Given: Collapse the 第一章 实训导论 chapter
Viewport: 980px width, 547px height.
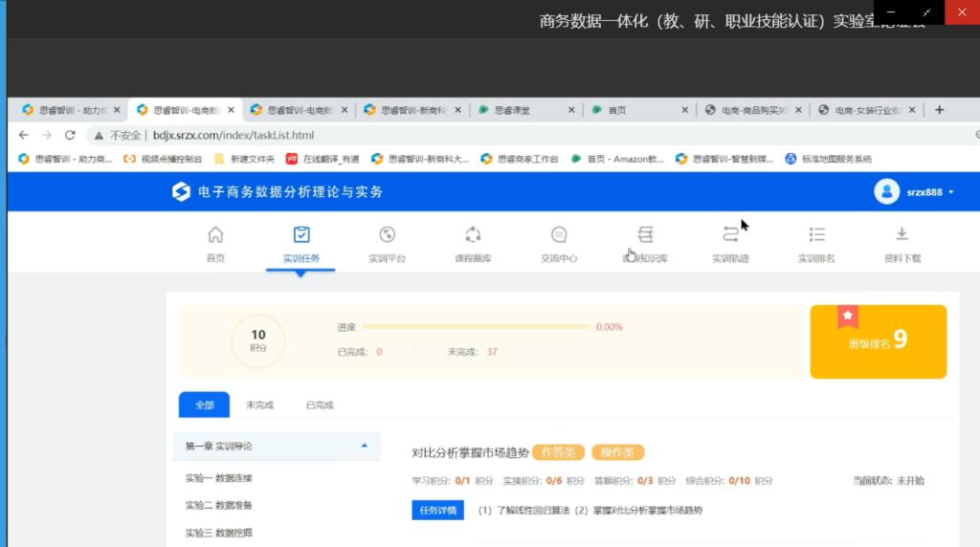Looking at the screenshot, I should [x=364, y=446].
